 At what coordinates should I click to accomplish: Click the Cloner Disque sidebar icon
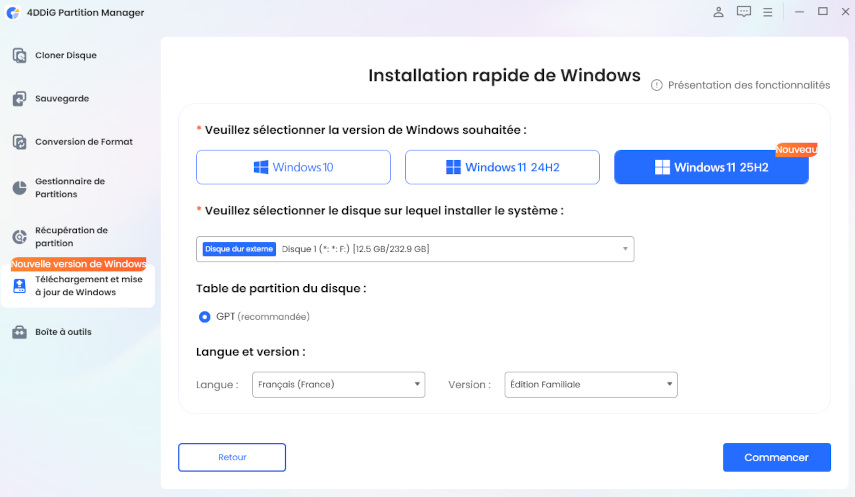click(x=20, y=55)
